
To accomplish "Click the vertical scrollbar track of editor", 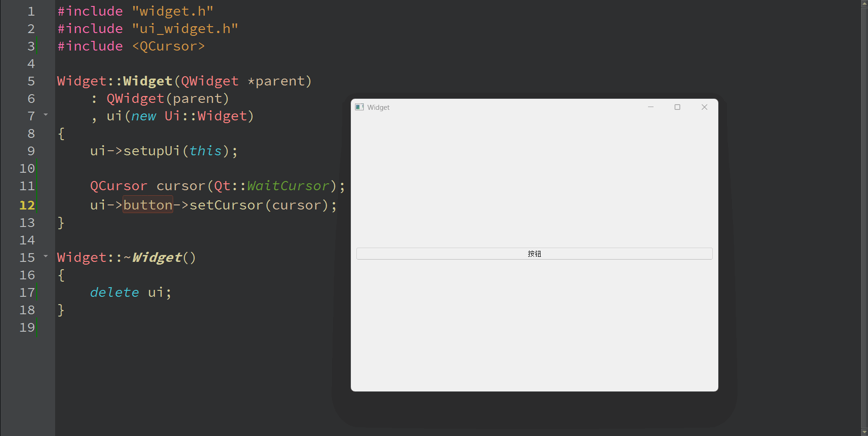I will pos(864,230).
